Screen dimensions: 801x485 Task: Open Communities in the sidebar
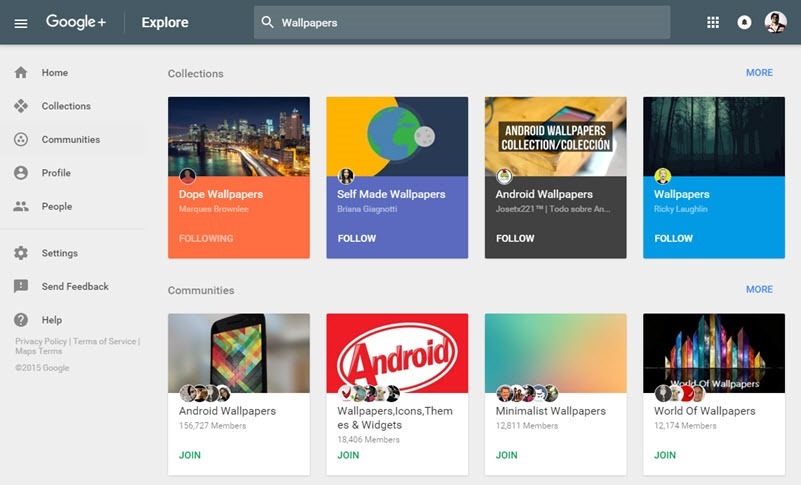click(x=72, y=139)
